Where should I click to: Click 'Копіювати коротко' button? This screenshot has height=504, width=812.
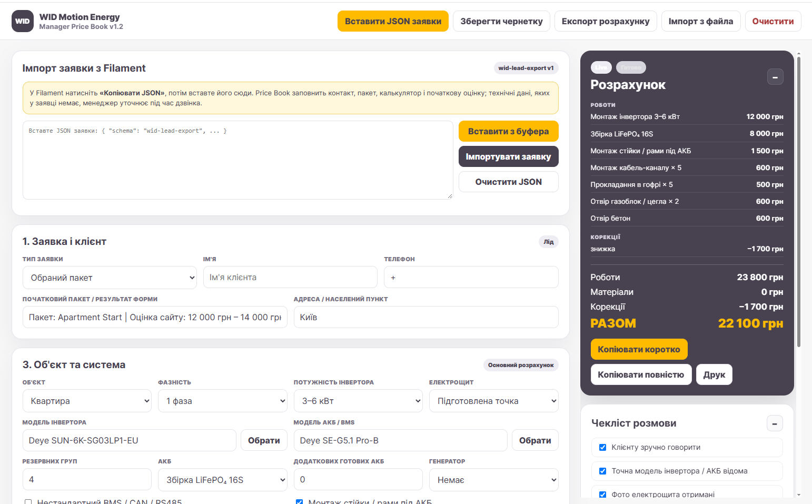coord(639,349)
